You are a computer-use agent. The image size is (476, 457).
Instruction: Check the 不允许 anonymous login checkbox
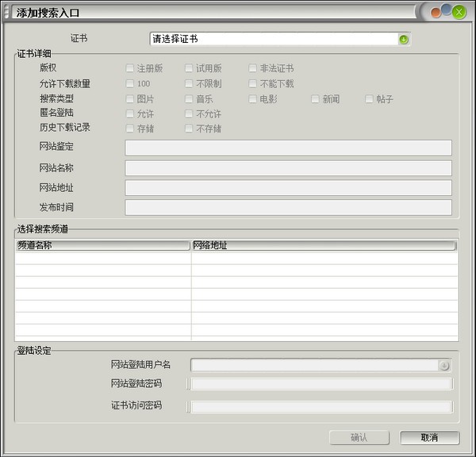click(189, 114)
